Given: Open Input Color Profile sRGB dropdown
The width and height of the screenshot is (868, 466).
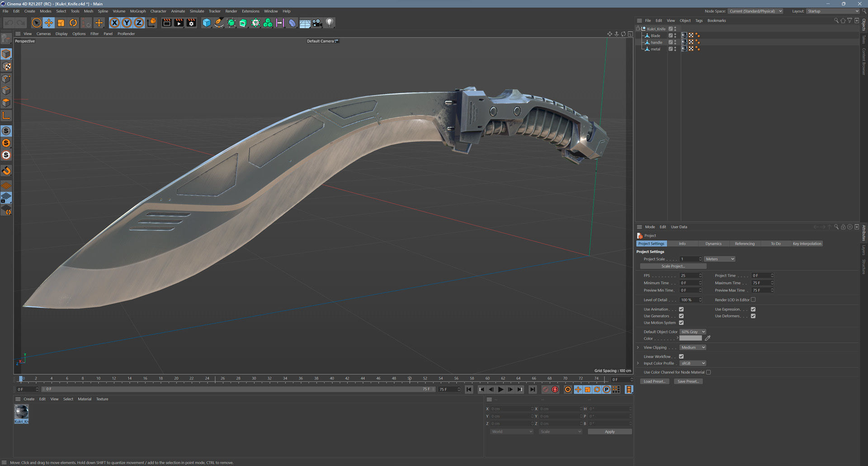Looking at the screenshot, I should coord(693,363).
